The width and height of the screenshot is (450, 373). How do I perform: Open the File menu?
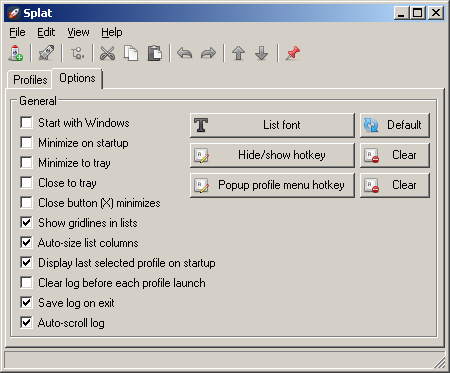pyautogui.click(x=17, y=32)
